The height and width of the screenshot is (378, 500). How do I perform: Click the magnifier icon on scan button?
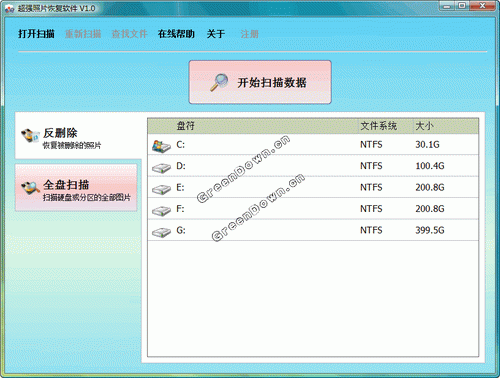coord(219,82)
